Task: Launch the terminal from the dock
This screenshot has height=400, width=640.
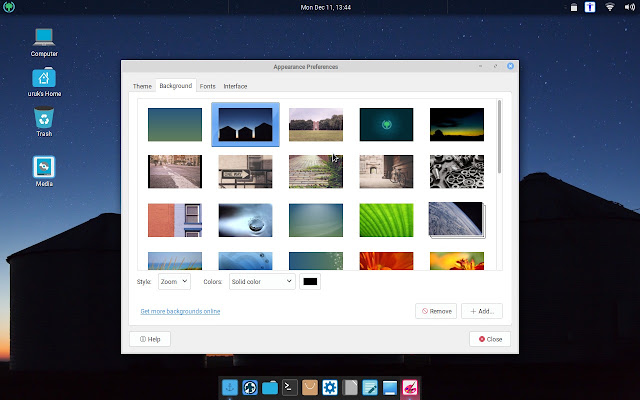Action: pyautogui.click(x=290, y=387)
